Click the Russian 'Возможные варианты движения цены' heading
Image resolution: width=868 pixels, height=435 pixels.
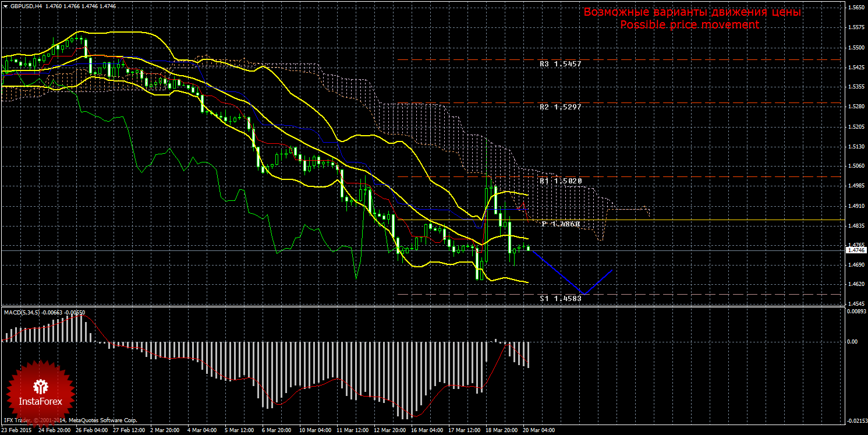pyautogui.click(x=692, y=12)
